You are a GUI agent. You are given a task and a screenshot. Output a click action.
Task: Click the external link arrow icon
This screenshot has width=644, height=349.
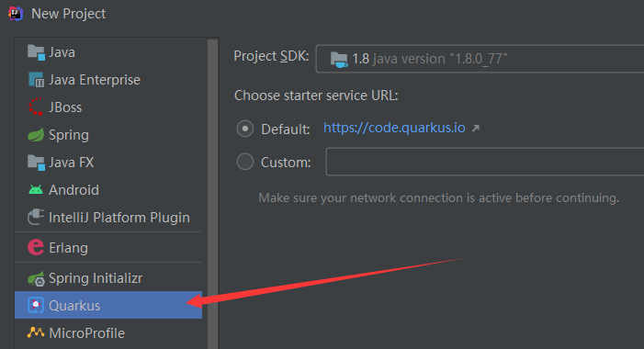476,128
